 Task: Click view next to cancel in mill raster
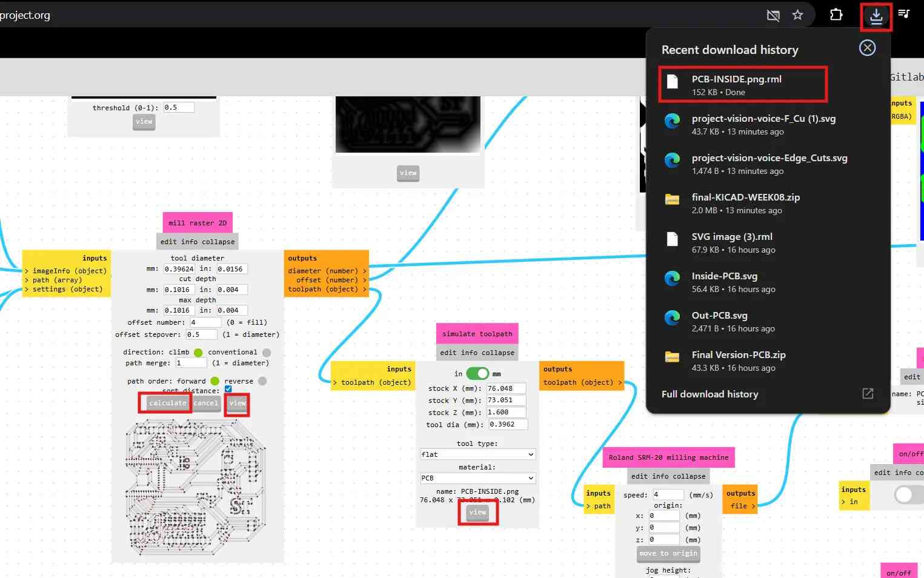[238, 404]
